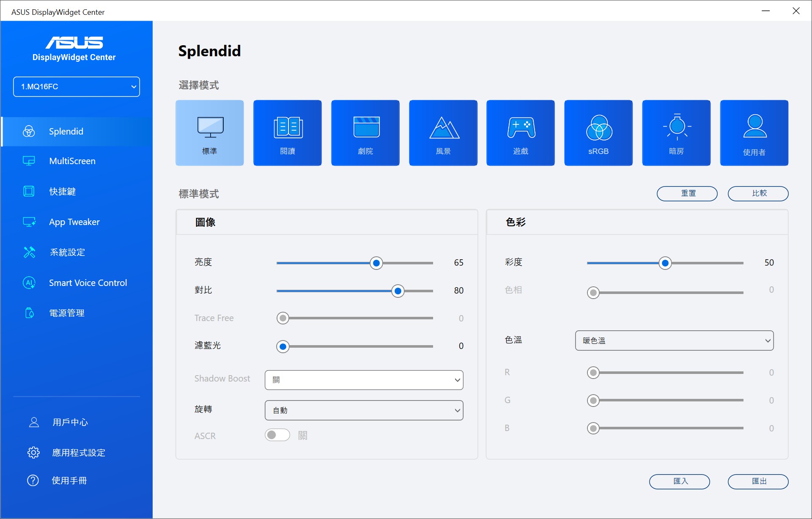Open the 色溫 color temperature dropdown

(x=674, y=341)
